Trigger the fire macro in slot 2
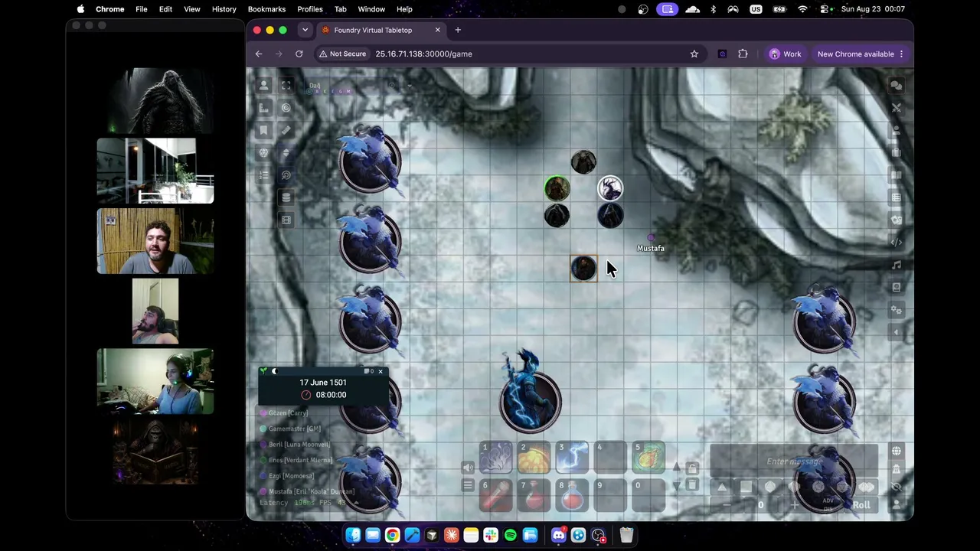980x551 pixels. 534,457
